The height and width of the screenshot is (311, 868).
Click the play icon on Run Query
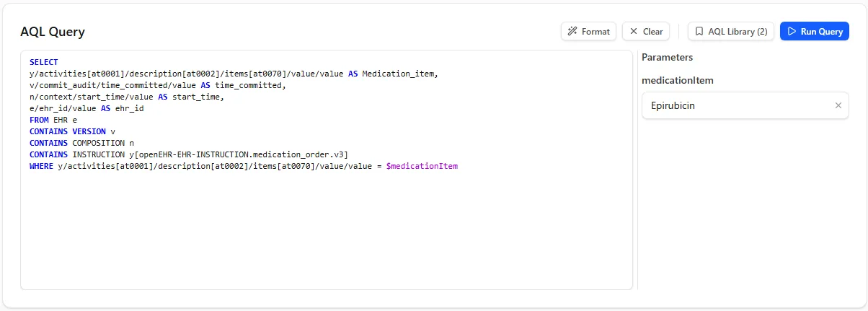(792, 31)
